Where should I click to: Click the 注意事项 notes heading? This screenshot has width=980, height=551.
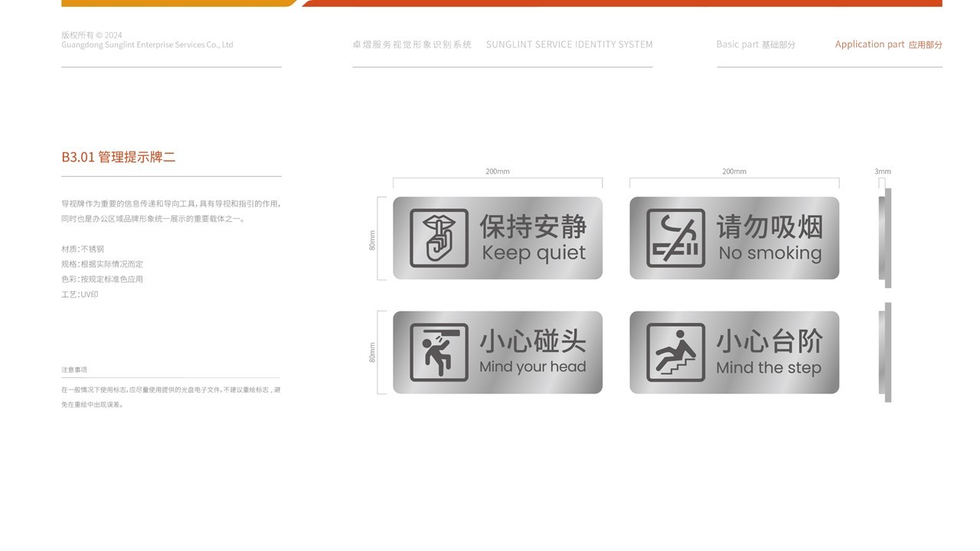[x=74, y=368]
